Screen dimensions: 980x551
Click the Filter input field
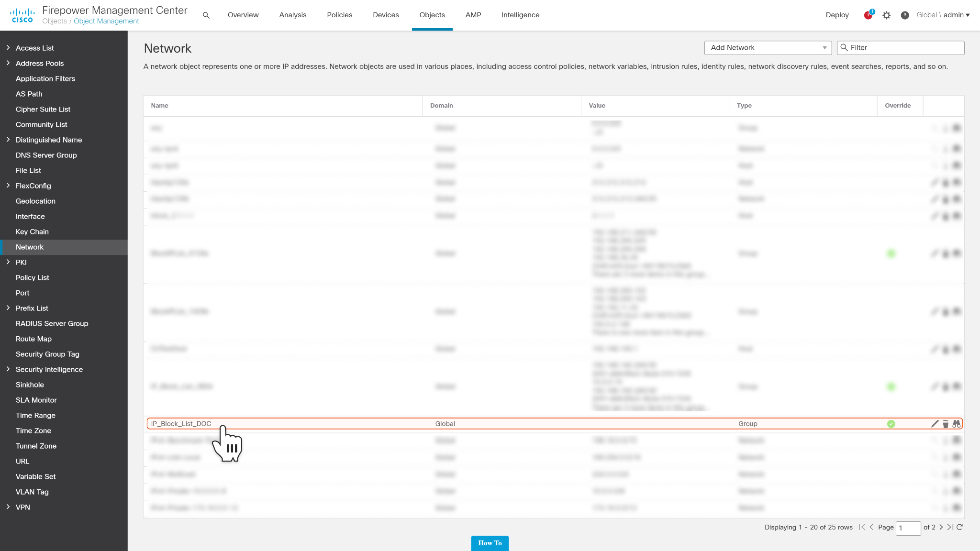(x=904, y=48)
